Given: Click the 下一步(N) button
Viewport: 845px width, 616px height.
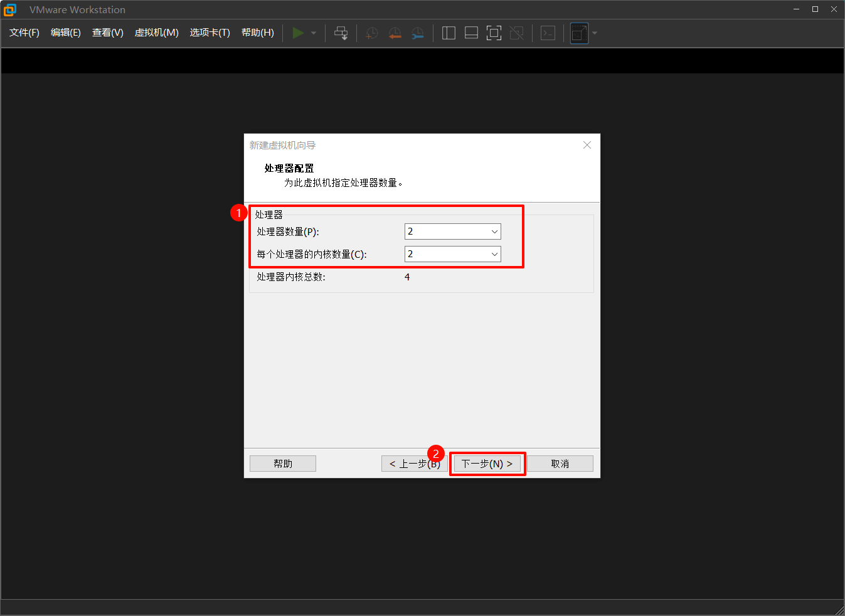Looking at the screenshot, I should (487, 463).
